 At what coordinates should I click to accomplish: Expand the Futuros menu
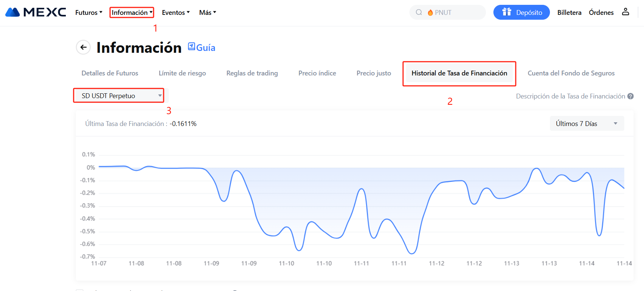(x=88, y=13)
